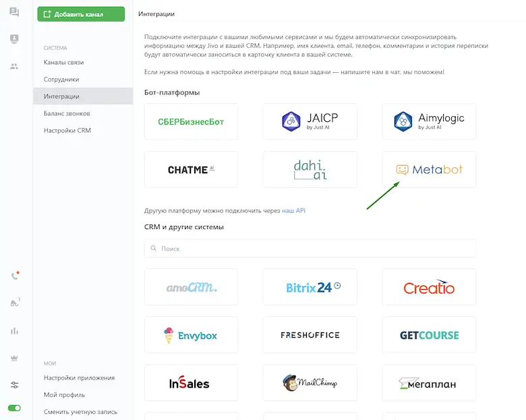Go to Сотрудники menu item
This screenshot has width=526, height=420.
point(61,80)
